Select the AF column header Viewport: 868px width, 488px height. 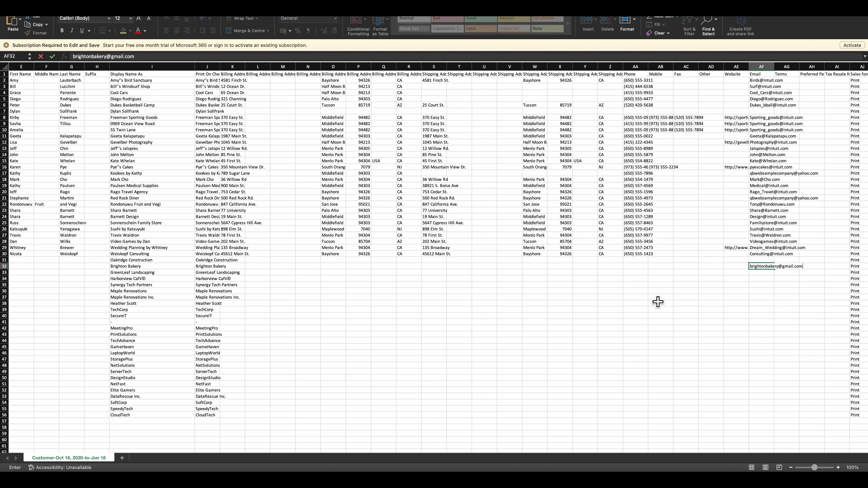coord(761,67)
